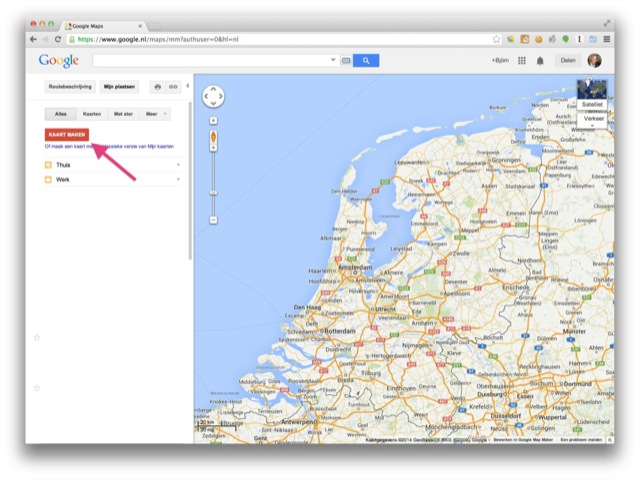Click the orange square extension icon
The width and height of the screenshot is (640, 479).
click(524, 39)
